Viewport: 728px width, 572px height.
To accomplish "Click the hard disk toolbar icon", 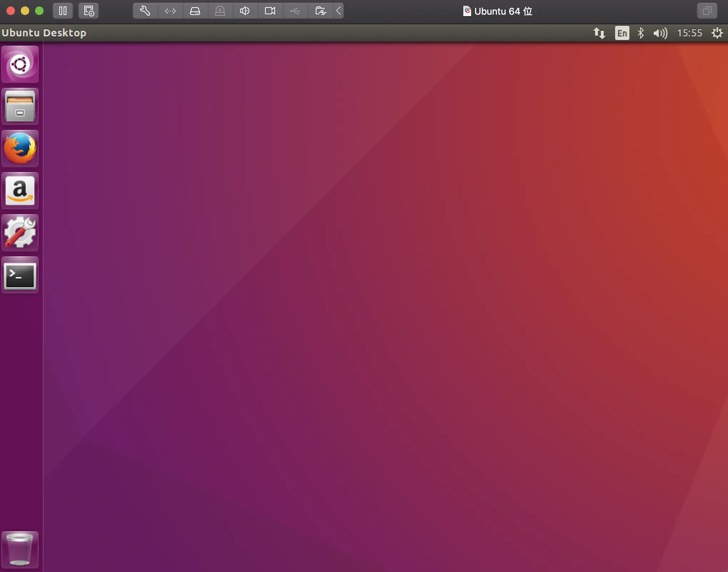I will tap(195, 11).
